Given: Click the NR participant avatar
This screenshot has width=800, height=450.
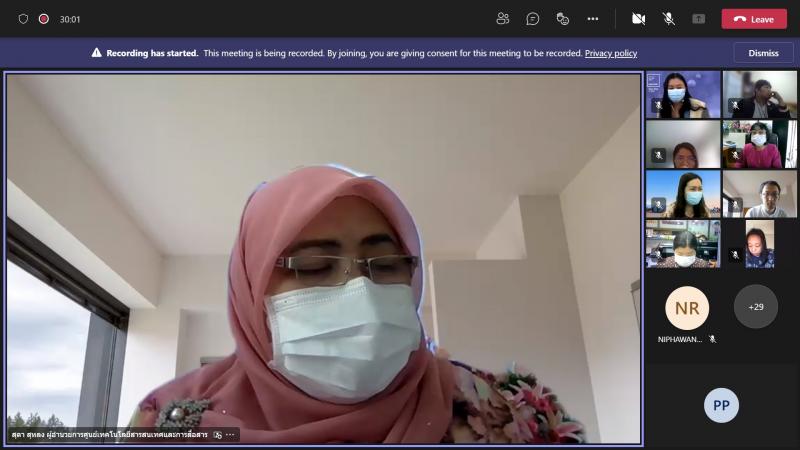Looking at the screenshot, I should point(687,308).
